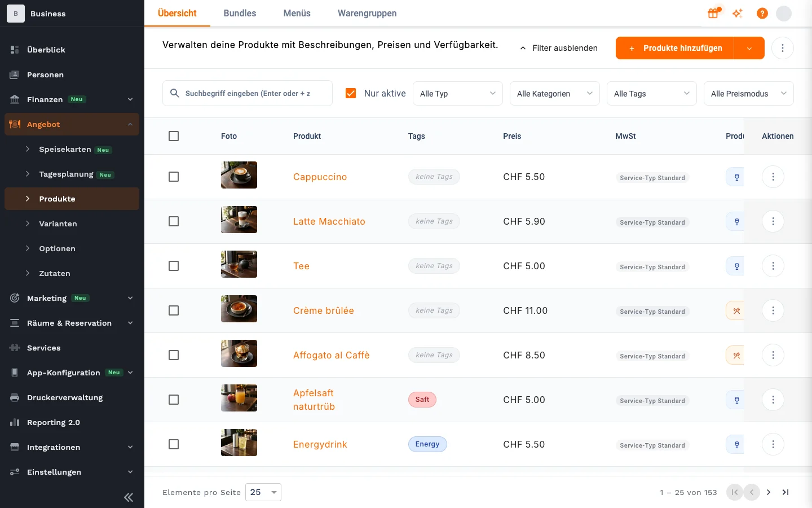Click the drink type icon in the Latte Macchiato row
812x508 pixels.
click(x=735, y=221)
